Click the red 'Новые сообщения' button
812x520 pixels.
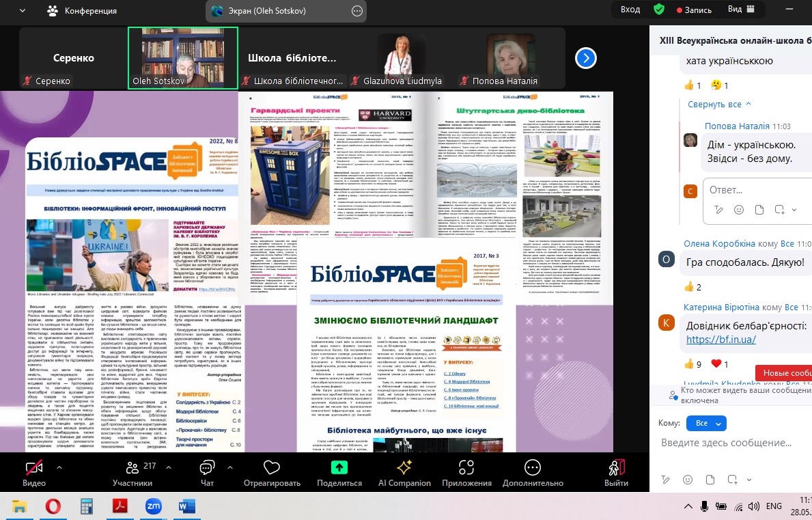pyautogui.click(x=784, y=373)
